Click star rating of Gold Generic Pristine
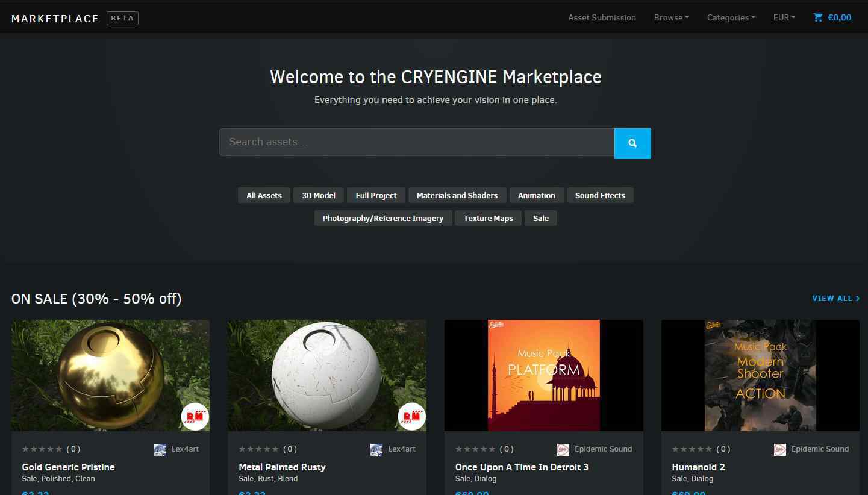The height and width of the screenshot is (495, 868). click(x=42, y=449)
